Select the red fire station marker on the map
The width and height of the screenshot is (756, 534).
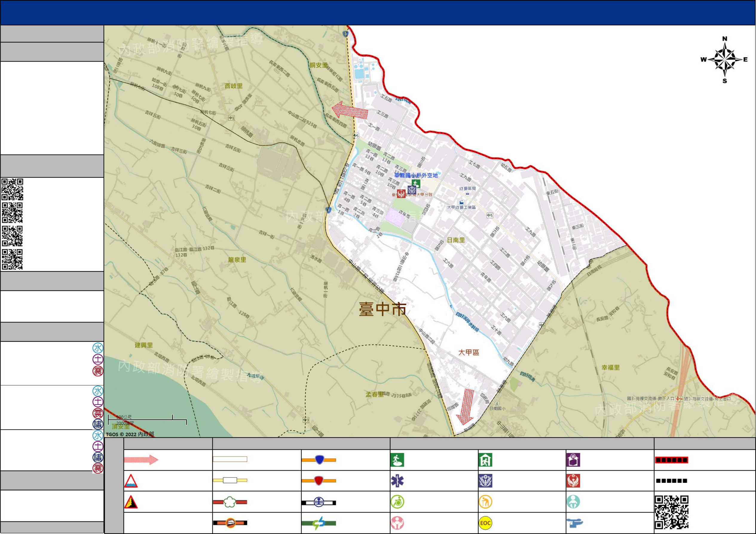pos(401,194)
